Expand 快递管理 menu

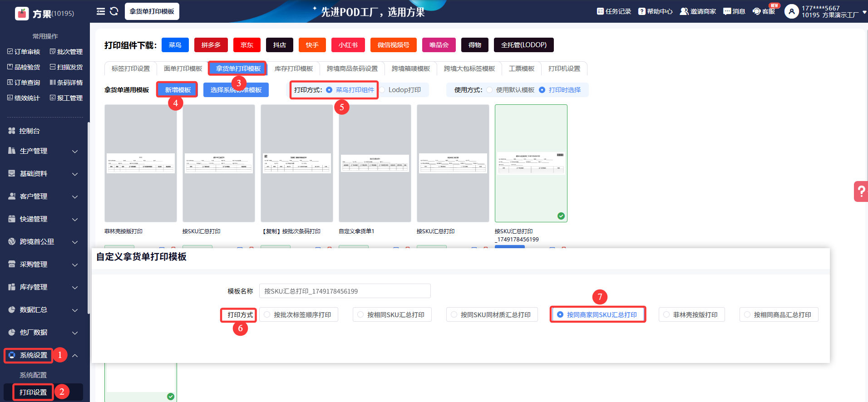click(x=44, y=219)
